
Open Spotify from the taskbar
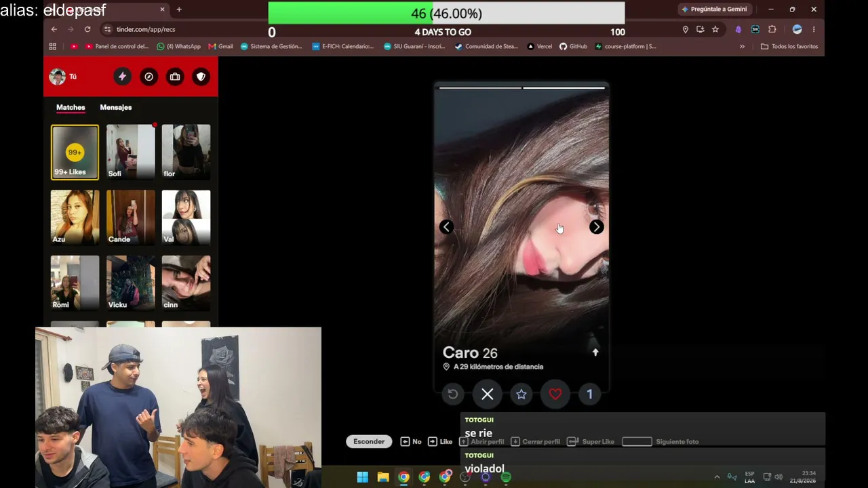(x=506, y=476)
